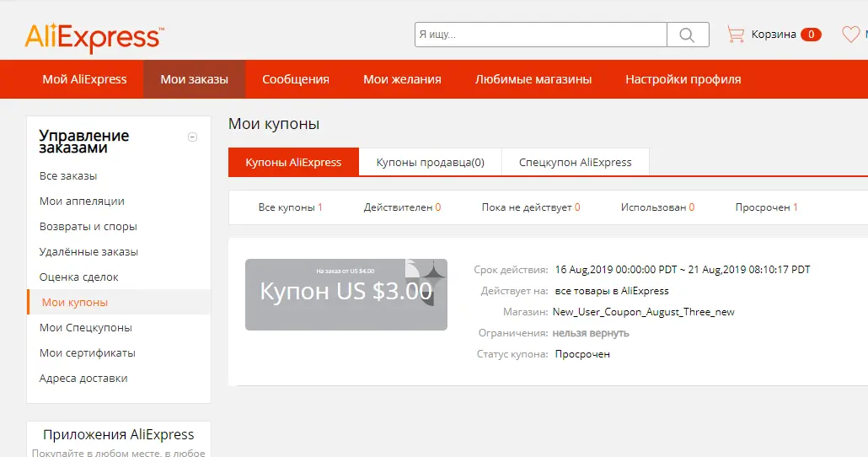Screen dimensions: 868x457
Task: Click the AliExpress logo
Action: pos(94,38)
